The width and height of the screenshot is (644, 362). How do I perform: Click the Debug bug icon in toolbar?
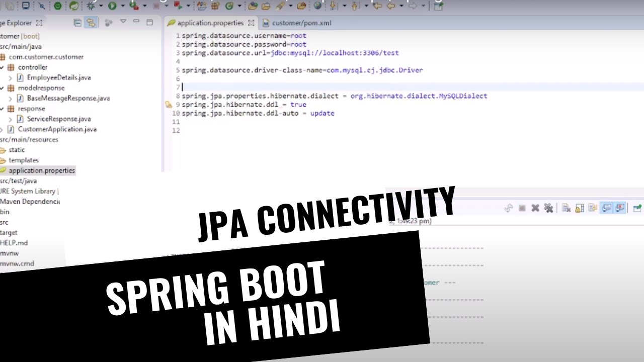point(91,6)
